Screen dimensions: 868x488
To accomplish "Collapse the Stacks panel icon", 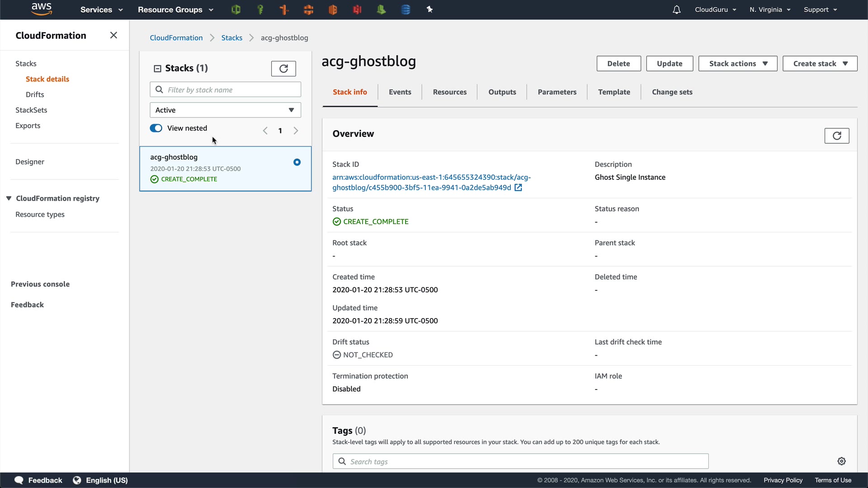I will [157, 68].
